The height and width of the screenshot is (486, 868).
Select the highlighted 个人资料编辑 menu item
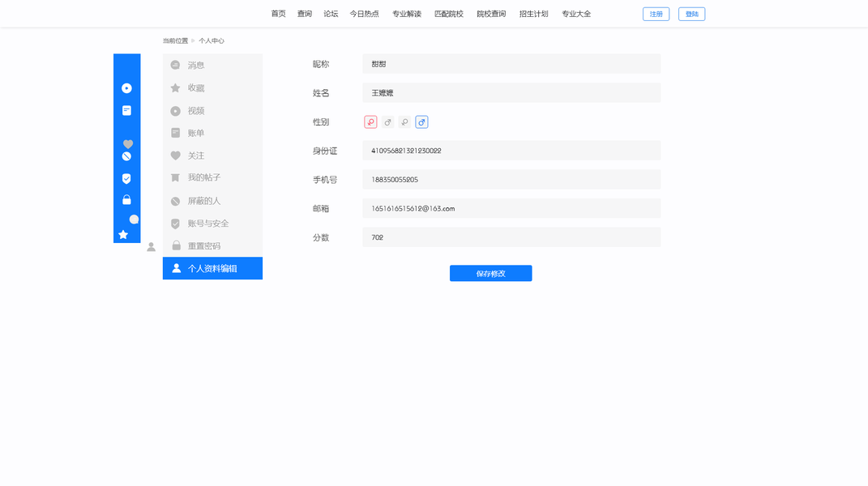(212, 268)
